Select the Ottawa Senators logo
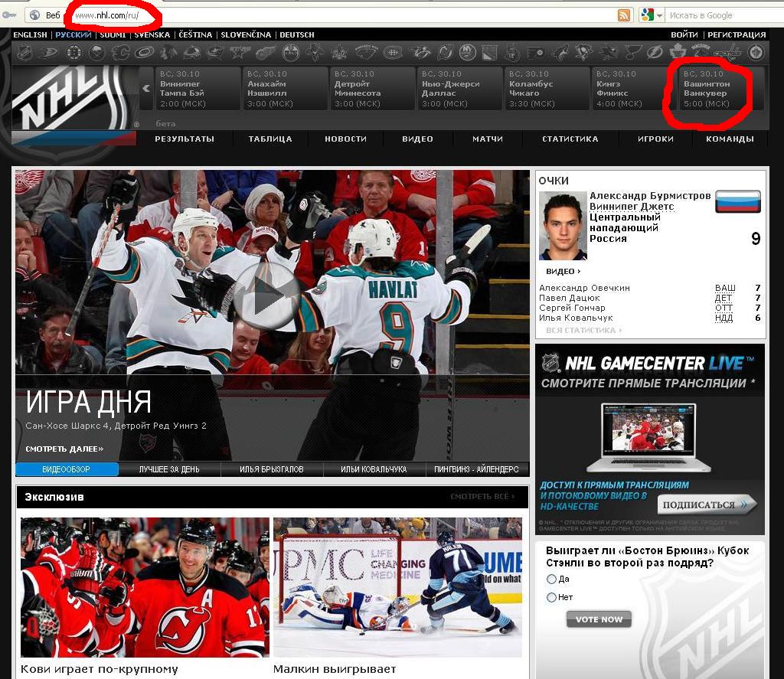The height and width of the screenshot is (679, 784). click(x=512, y=53)
